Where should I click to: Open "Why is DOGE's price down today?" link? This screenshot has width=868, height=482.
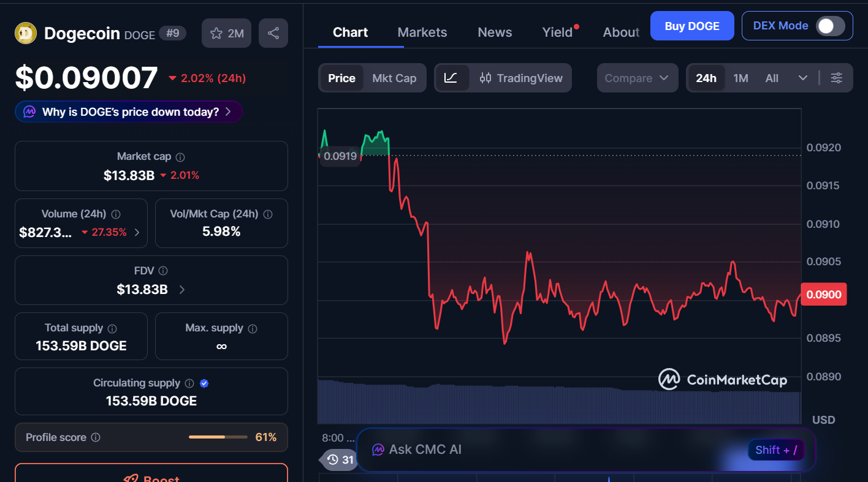click(x=128, y=111)
